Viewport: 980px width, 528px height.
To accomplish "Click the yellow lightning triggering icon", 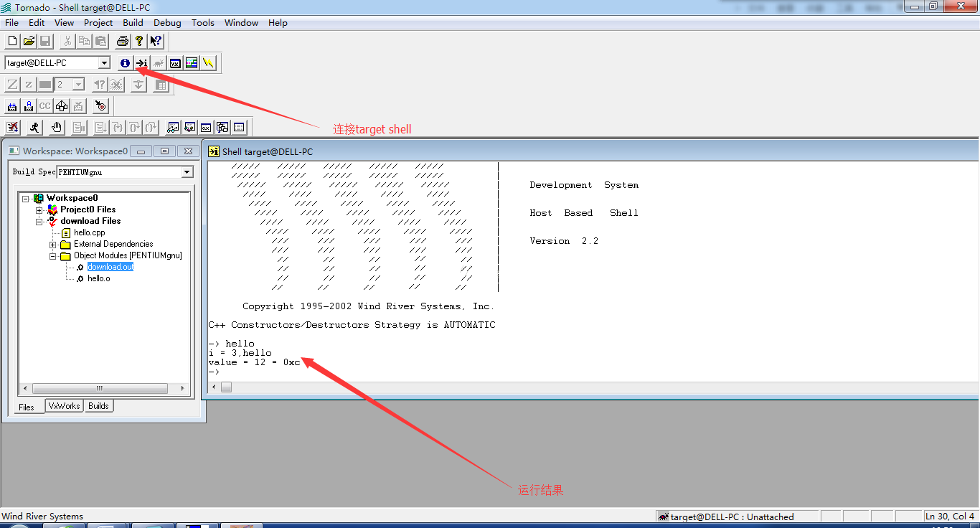I will (208, 63).
